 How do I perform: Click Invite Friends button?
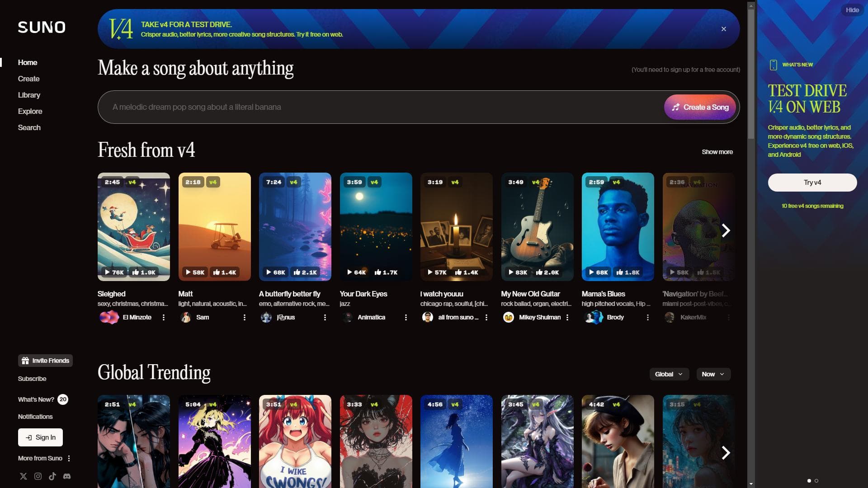pyautogui.click(x=45, y=361)
